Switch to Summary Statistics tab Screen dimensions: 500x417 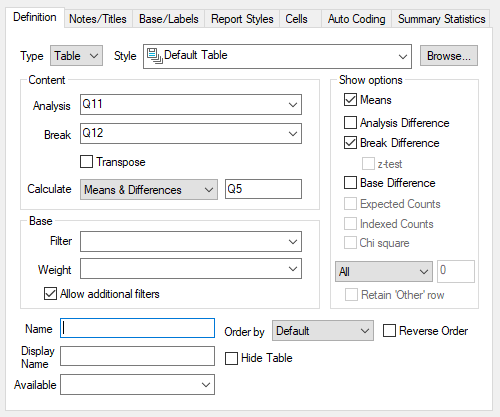click(x=441, y=19)
